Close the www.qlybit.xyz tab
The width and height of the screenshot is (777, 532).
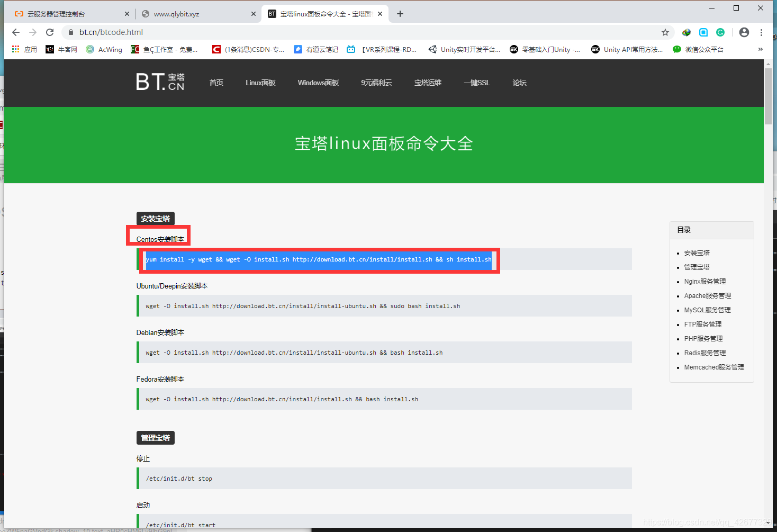pyautogui.click(x=253, y=14)
